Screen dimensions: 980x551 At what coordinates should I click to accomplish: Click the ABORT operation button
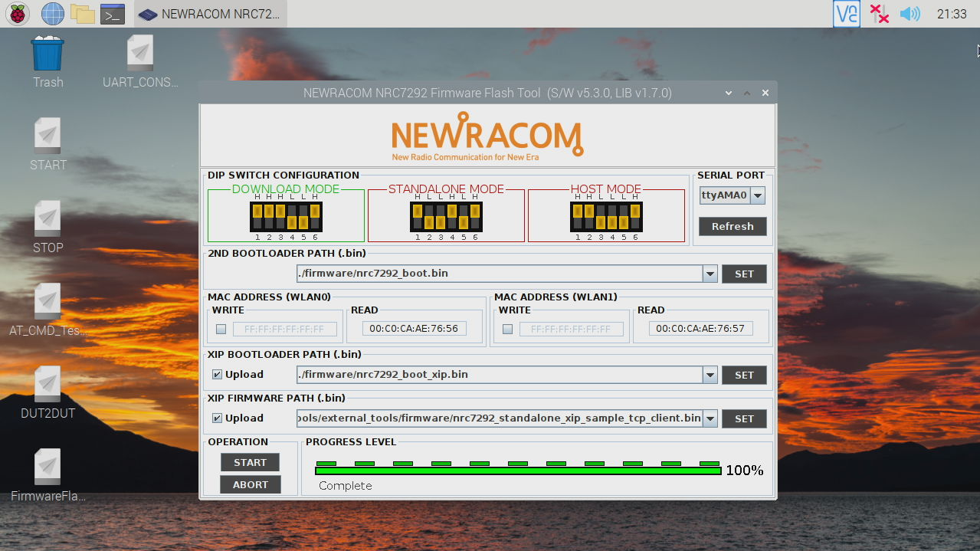point(250,484)
